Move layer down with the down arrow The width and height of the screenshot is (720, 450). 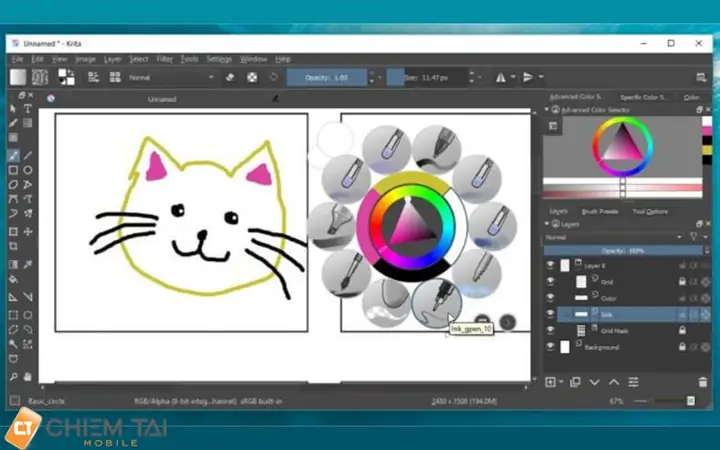click(x=594, y=382)
